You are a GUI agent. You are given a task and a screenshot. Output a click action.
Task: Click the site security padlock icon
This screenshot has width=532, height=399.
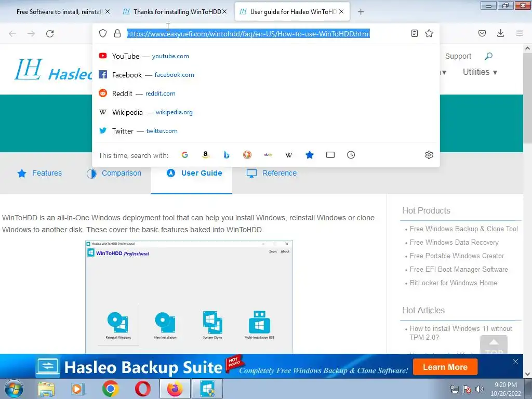coord(117,33)
